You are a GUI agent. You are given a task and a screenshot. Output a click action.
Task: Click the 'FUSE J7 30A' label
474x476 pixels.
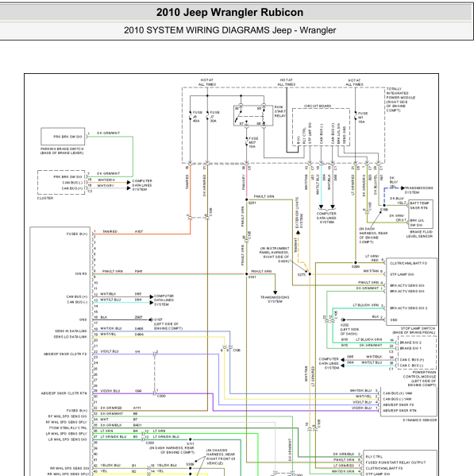coord(214,117)
